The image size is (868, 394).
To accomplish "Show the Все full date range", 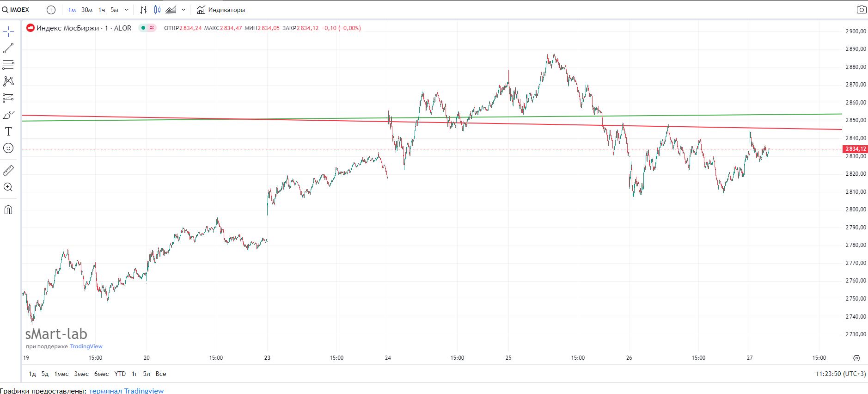I will coord(161,374).
